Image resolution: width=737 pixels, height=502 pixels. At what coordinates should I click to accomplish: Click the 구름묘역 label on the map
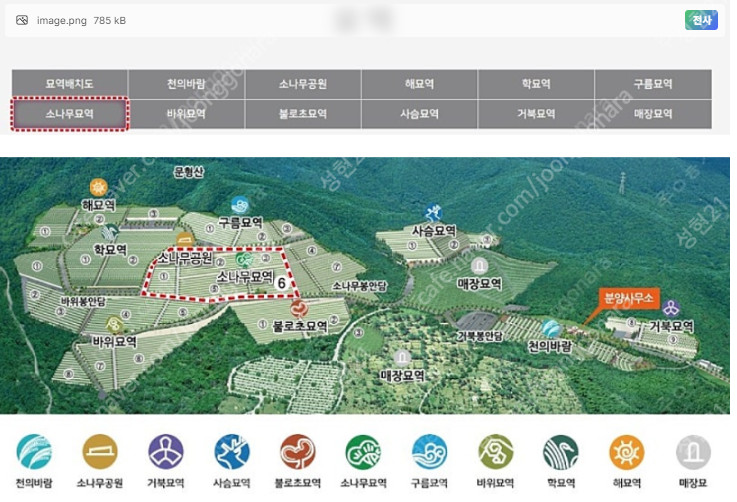tap(241, 222)
